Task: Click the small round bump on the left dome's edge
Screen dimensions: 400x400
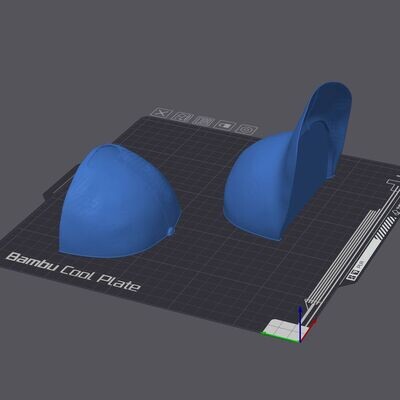Action: coord(171,230)
